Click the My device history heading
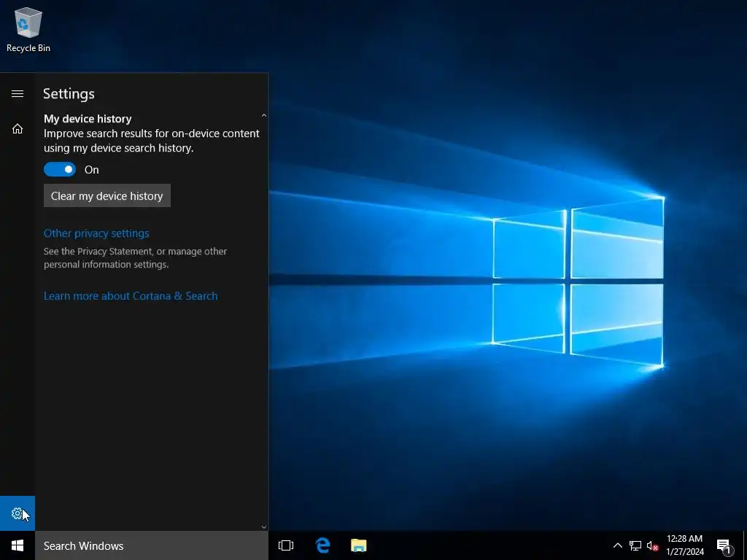Screen dimensions: 747x560 [88, 119]
